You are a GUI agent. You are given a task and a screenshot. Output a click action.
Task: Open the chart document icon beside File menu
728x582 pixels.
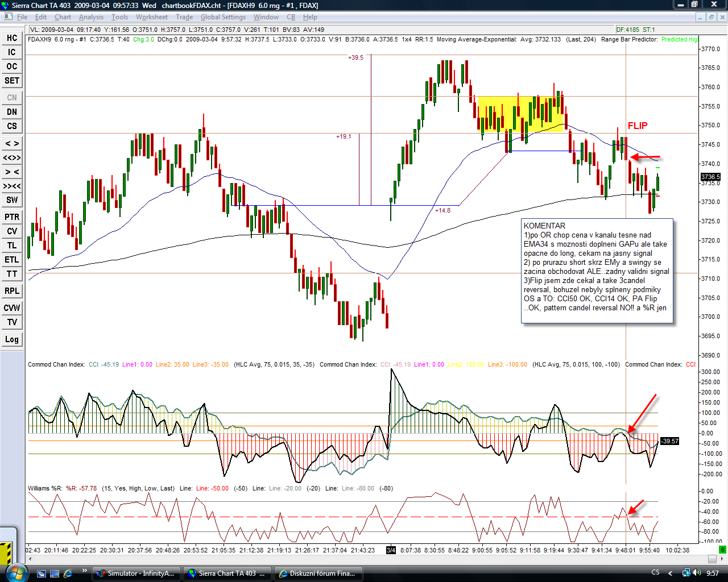tap(7, 17)
